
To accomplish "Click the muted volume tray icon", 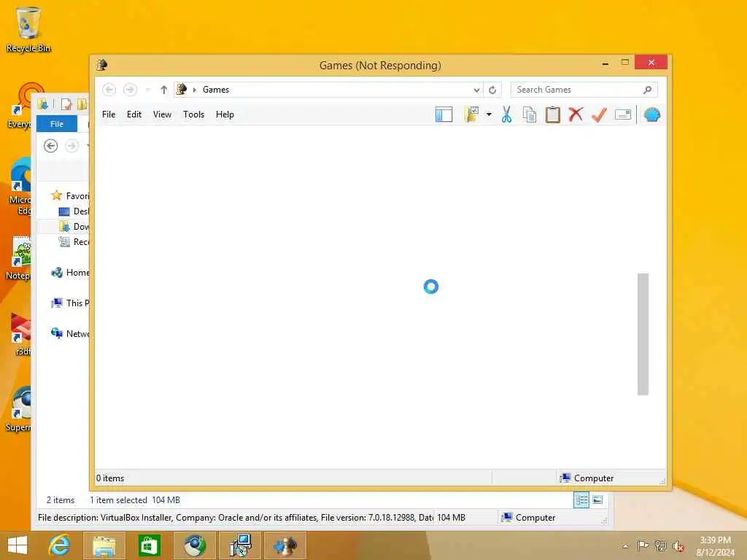I will 678,545.
